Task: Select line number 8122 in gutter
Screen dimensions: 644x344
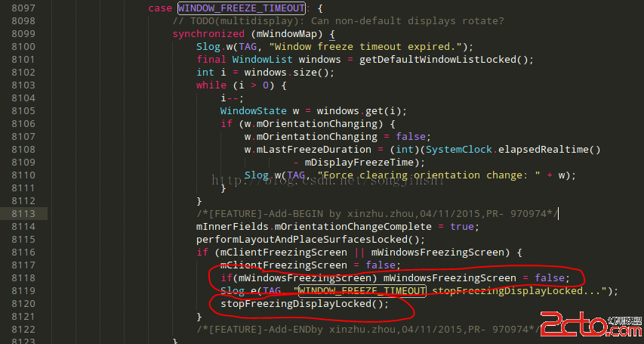Action: click(x=23, y=329)
